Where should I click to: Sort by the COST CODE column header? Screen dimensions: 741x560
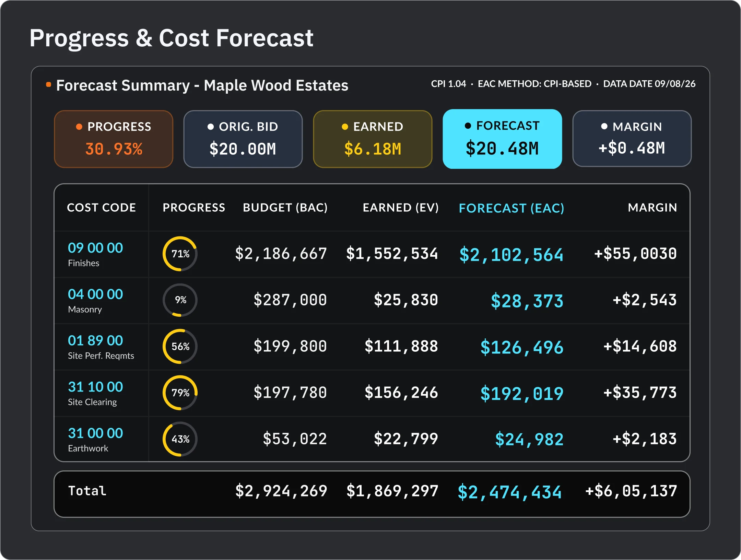tap(102, 208)
